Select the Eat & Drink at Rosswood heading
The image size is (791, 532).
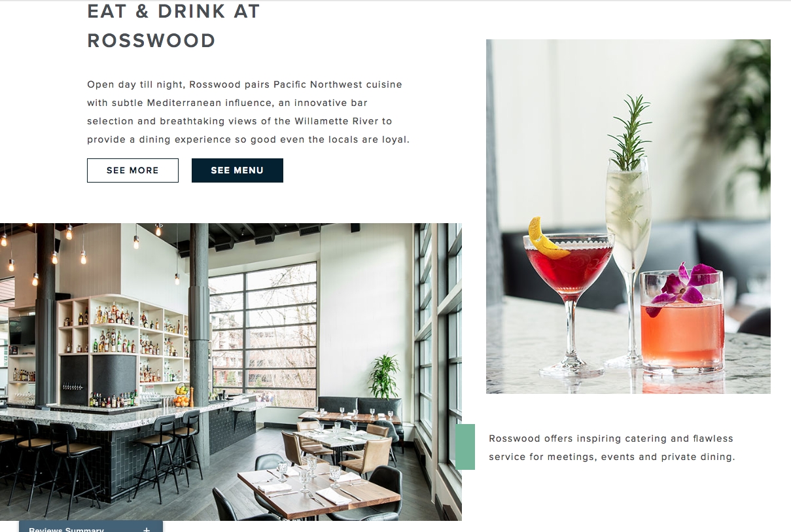point(173,26)
